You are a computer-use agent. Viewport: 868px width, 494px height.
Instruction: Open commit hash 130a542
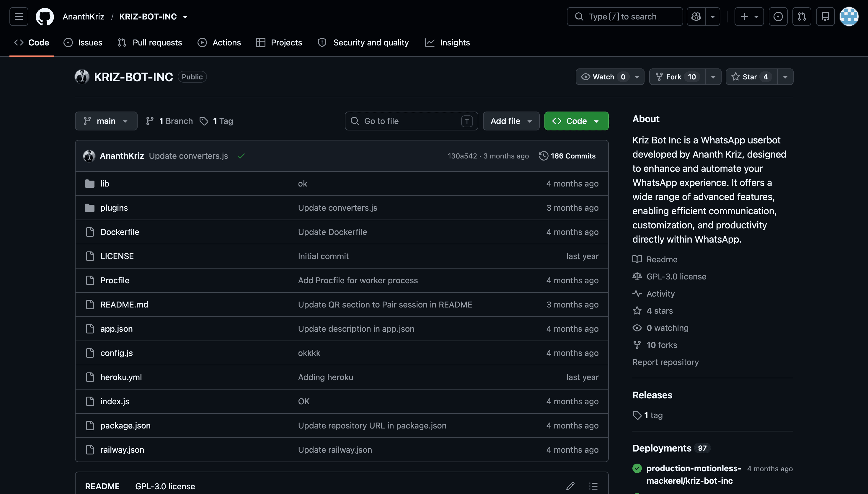click(x=462, y=156)
